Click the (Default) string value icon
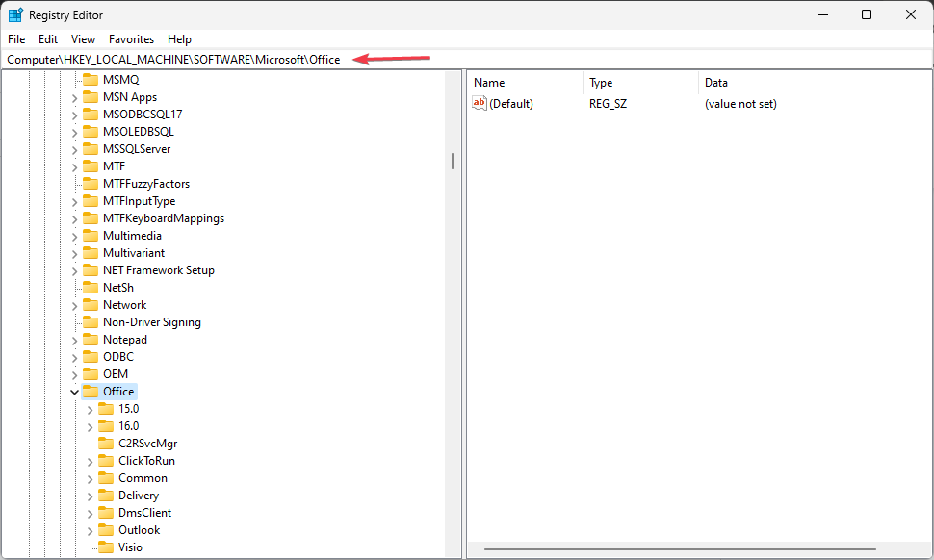Viewport: 934px width, 560px height. point(480,103)
